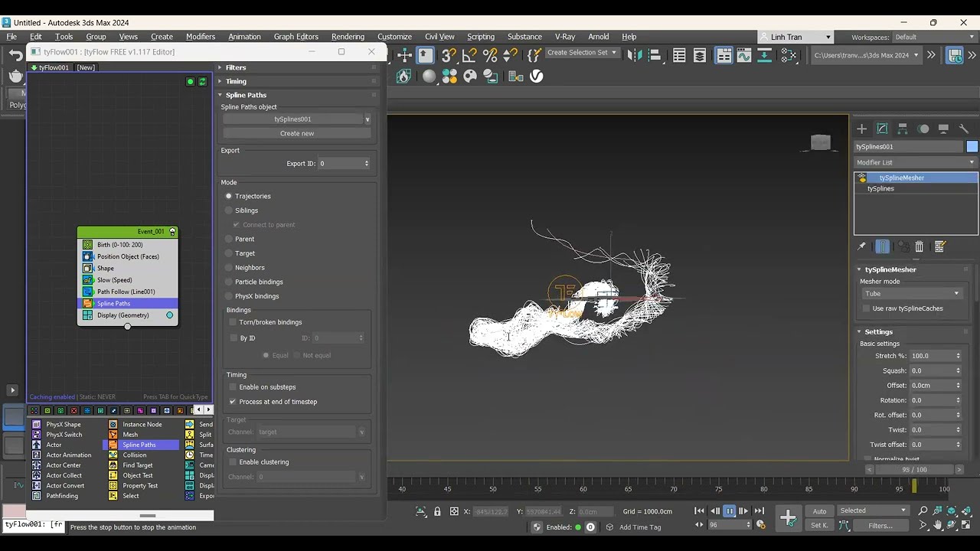This screenshot has height=551, width=980.
Task: Open Time Configuration icon
Action: click(x=761, y=525)
